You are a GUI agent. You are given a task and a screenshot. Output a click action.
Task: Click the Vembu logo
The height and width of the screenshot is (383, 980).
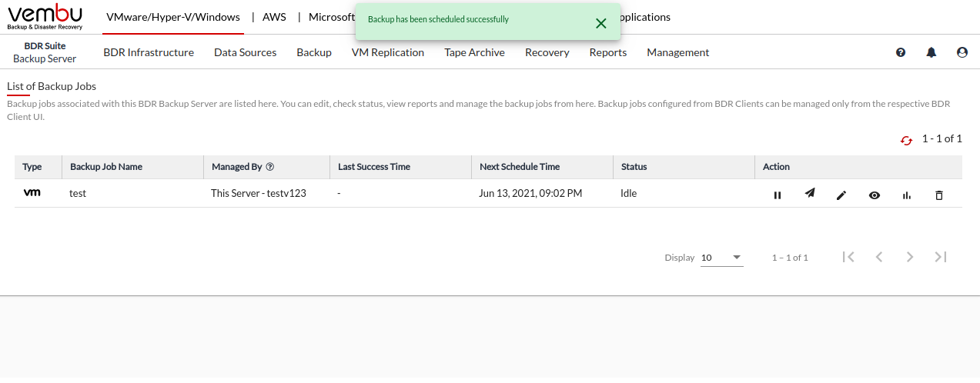[x=45, y=17]
